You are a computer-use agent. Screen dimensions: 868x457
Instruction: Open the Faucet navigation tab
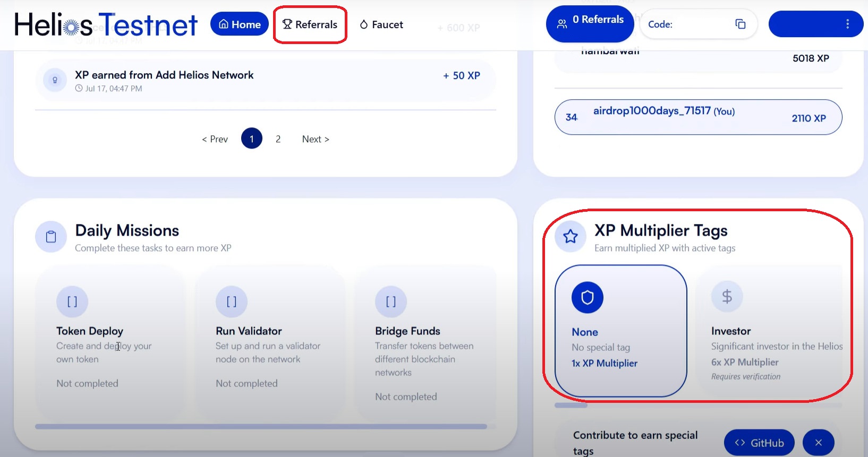381,24
